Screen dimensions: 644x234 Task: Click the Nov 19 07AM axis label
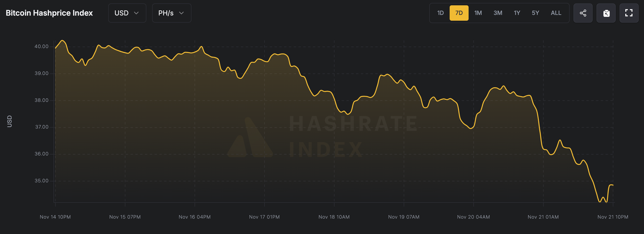click(x=404, y=217)
